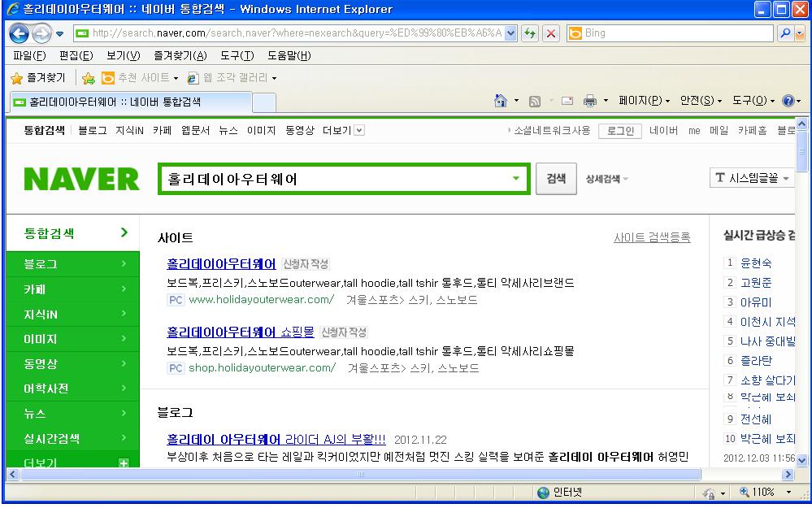Click the Home icon in command bar
The height and width of the screenshot is (508, 812).
[500, 101]
